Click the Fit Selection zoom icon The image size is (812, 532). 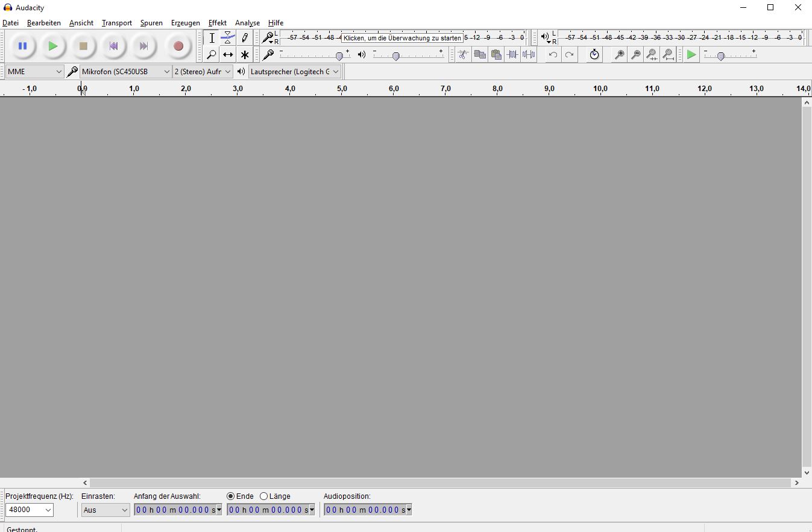coord(652,55)
